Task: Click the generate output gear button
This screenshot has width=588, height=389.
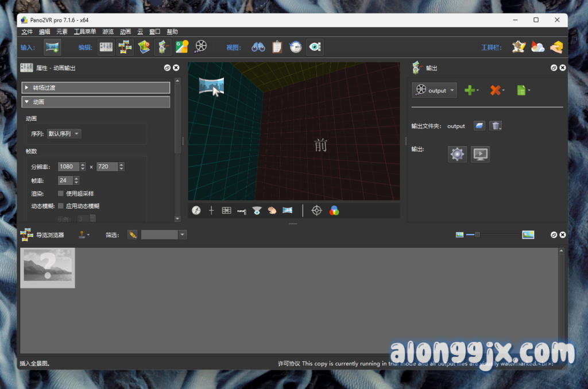Action: point(457,154)
